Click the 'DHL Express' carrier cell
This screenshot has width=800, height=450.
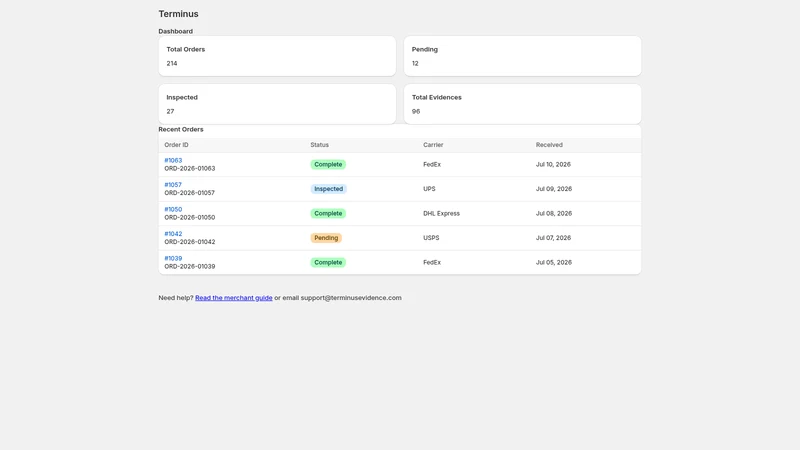point(441,213)
